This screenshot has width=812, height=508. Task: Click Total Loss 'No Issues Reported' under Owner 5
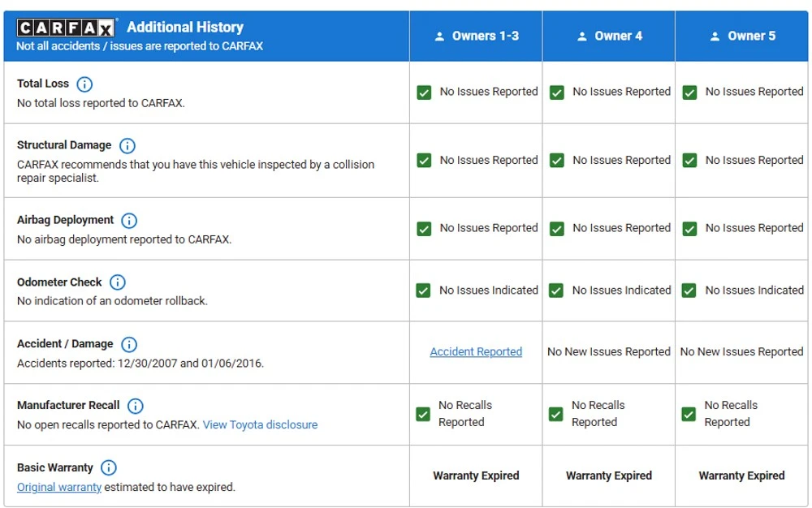coord(754,92)
